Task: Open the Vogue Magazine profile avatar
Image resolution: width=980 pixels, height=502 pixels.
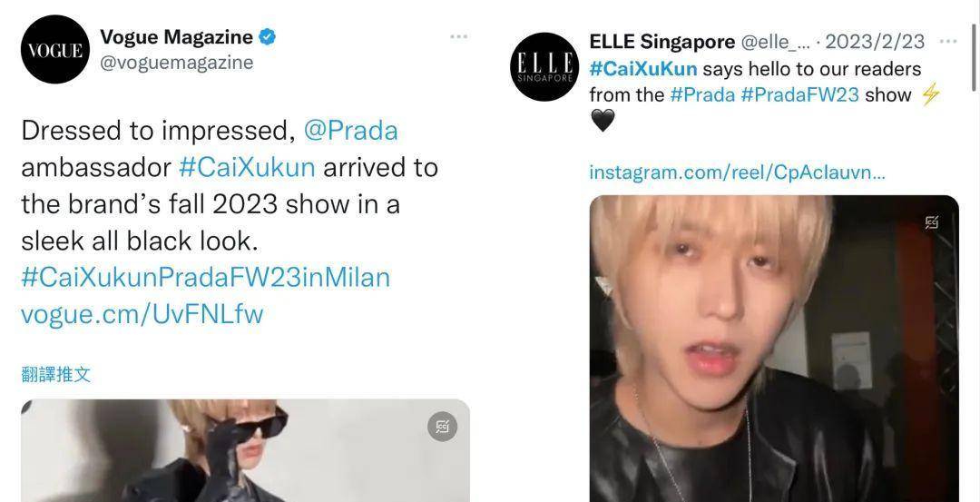Action: (x=55, y=49)
